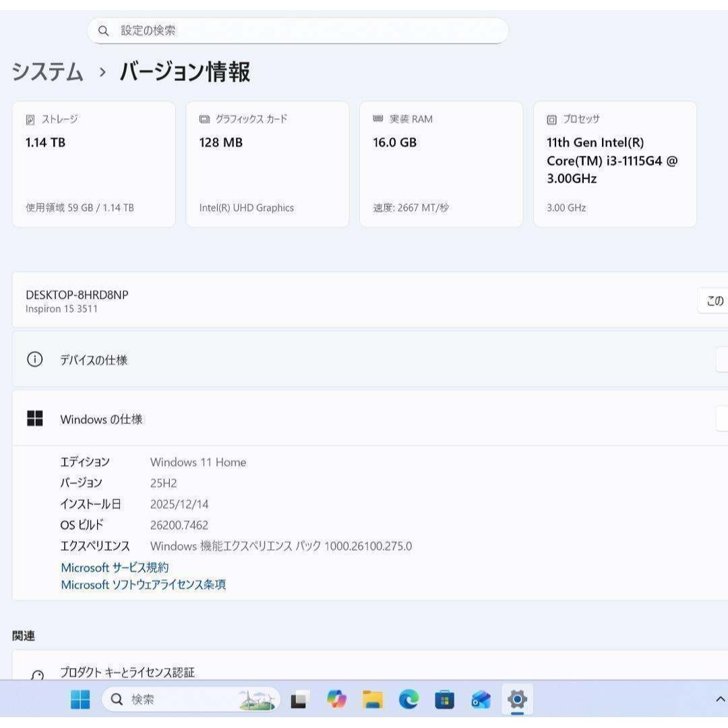The width and height of the screenshot is (728, 728).
Task: Open Task View from the taskbar
Action: click(x=299, y=700)
